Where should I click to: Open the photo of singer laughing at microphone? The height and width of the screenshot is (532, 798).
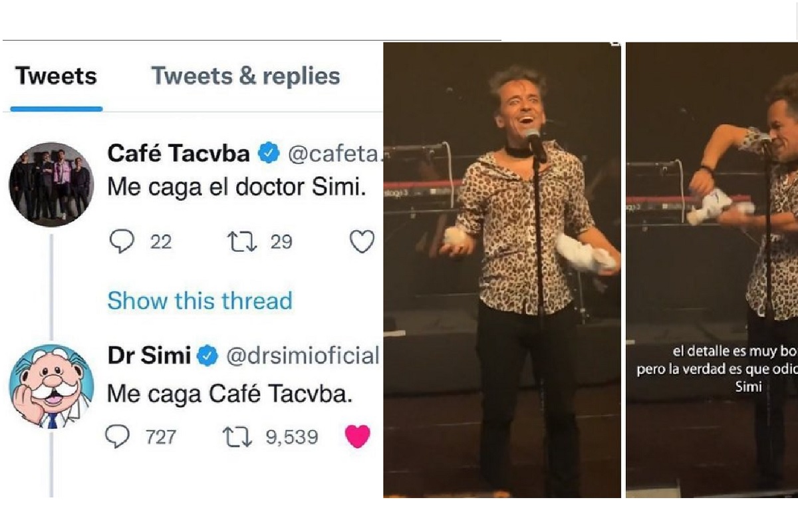(502, 269)
